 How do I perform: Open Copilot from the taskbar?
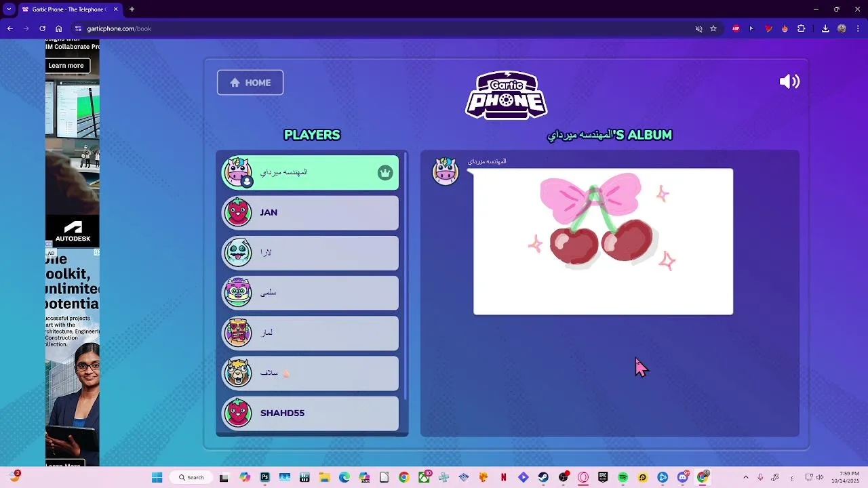(245, 478)
